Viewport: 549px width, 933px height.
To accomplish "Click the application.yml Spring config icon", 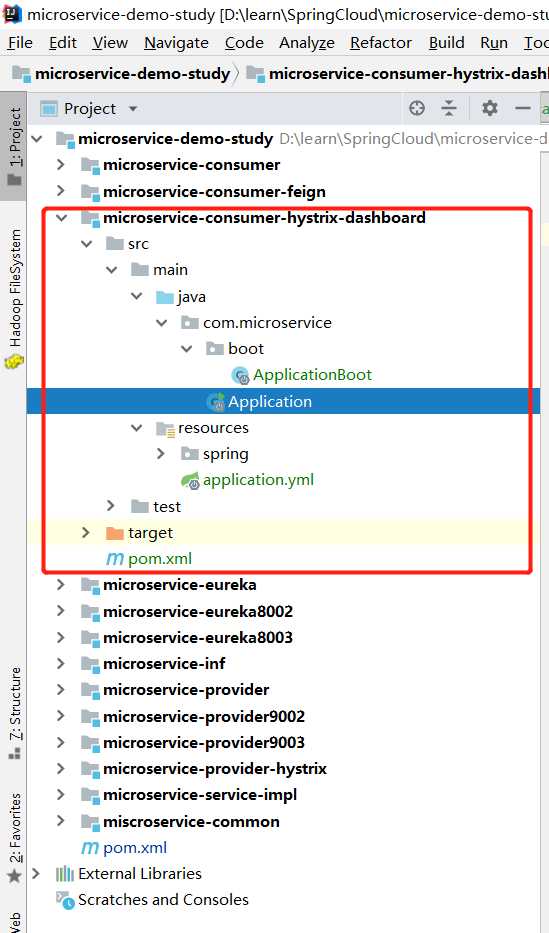I will pyautogui.click(x=190, y=480).
